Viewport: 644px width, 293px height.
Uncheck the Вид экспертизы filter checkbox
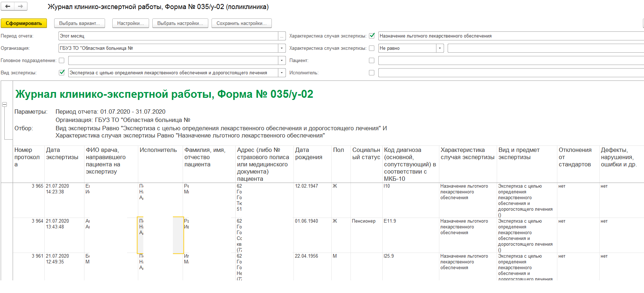[x=62, y=73]
